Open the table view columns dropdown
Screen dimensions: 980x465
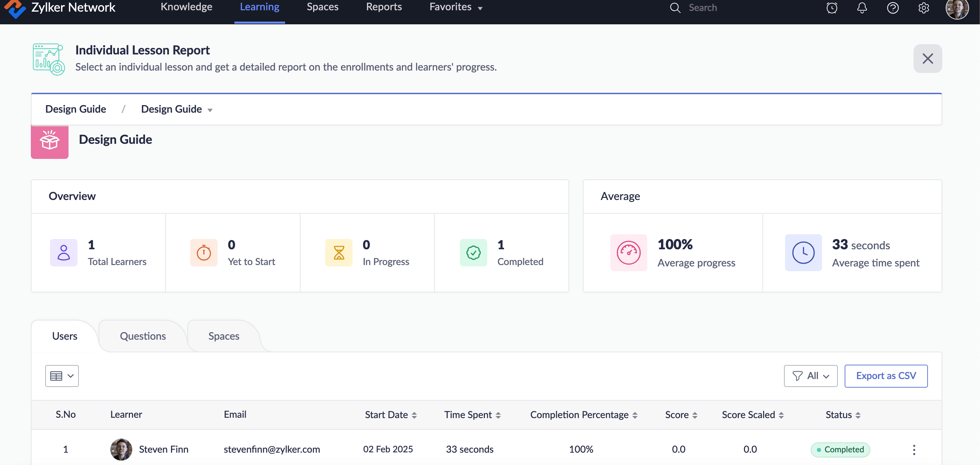(x=62, y=376)
